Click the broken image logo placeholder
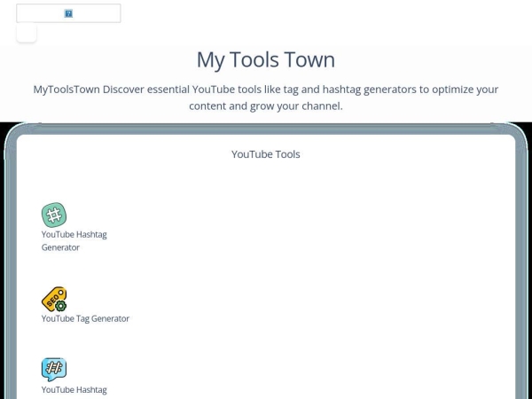This screenshot has width=532, height=399. (x=68, y=13)
